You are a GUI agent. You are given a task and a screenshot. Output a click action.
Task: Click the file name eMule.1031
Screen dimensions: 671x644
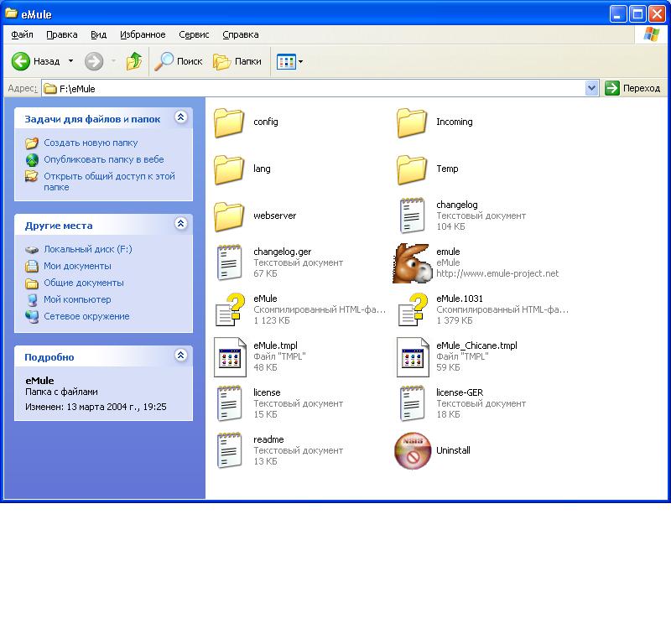pos(460,299)
